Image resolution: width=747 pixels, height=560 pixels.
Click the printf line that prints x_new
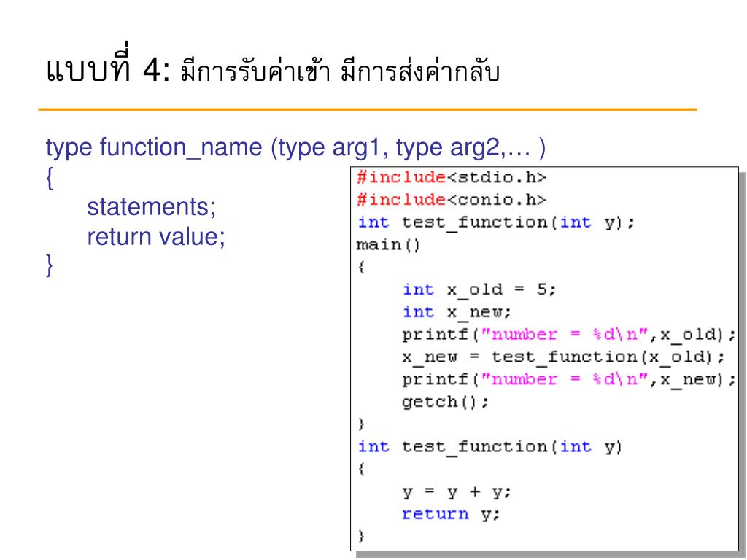click(569, 379)
